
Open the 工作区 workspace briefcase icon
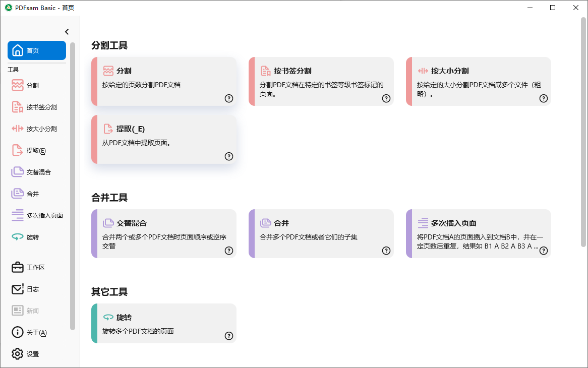coord(17,267)
